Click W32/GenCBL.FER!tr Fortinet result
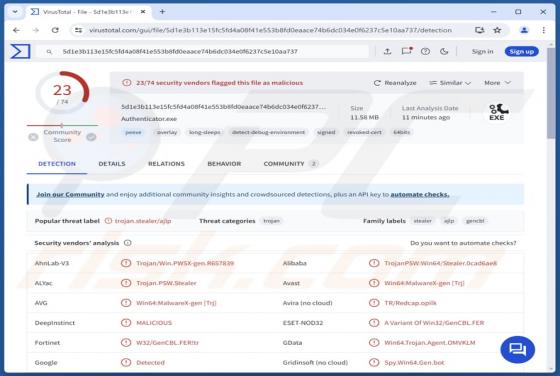 167,342
